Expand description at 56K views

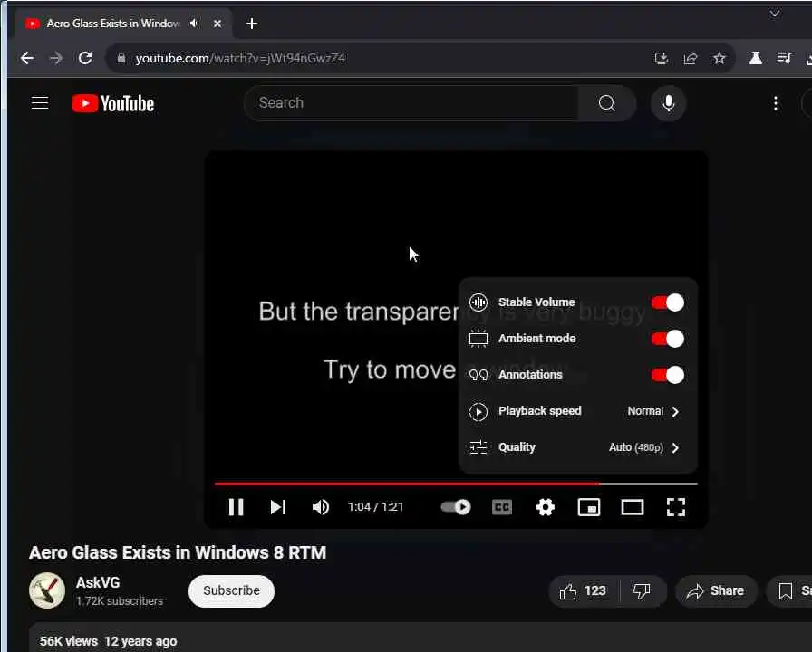click(108, 641)
